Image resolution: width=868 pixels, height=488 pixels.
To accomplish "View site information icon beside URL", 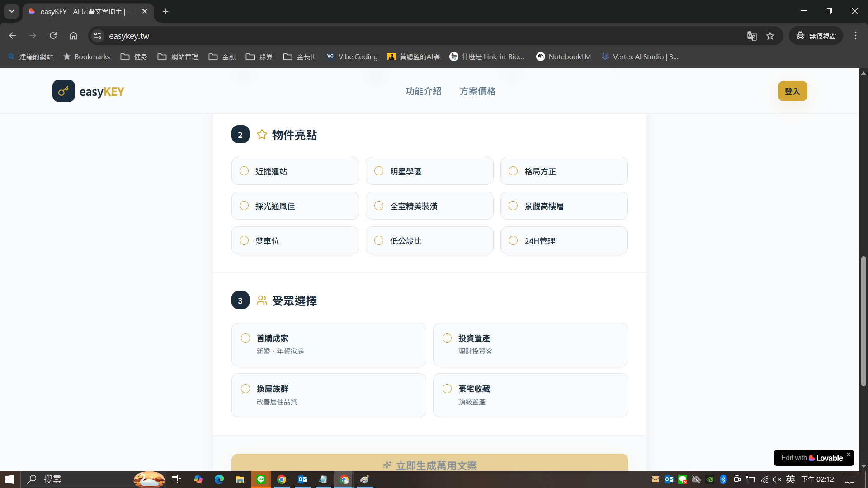I will tap(97, 36).
